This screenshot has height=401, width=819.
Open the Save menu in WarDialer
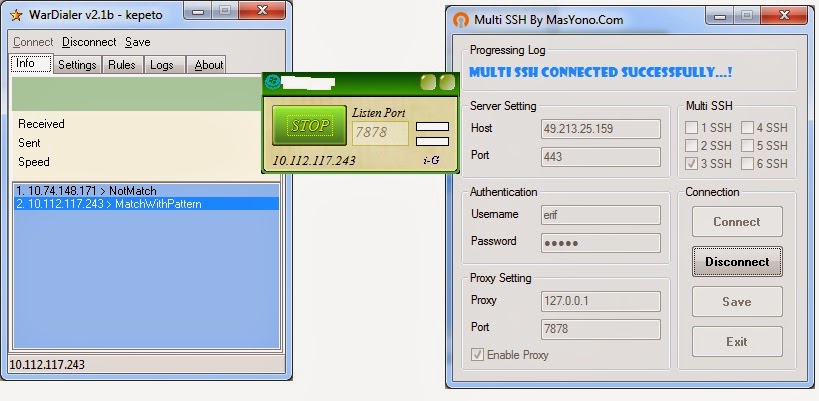pos(137,42)
